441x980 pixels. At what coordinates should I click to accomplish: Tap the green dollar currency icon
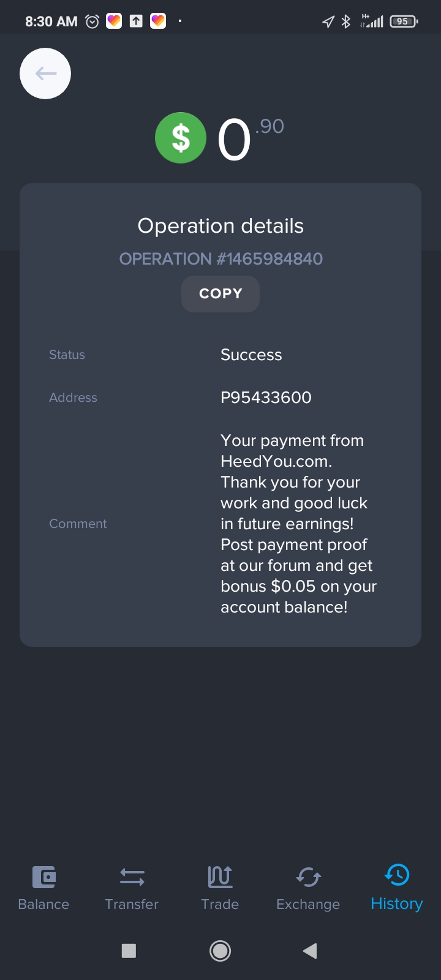[x=181, y=138]
